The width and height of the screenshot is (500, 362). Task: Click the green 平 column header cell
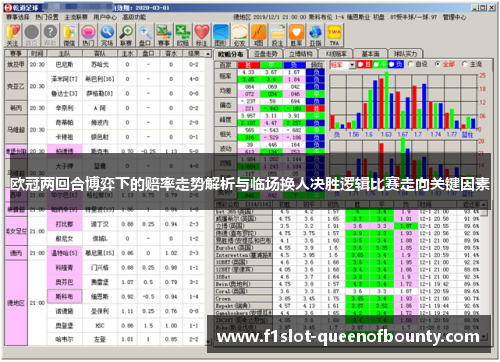click(271, 65)
